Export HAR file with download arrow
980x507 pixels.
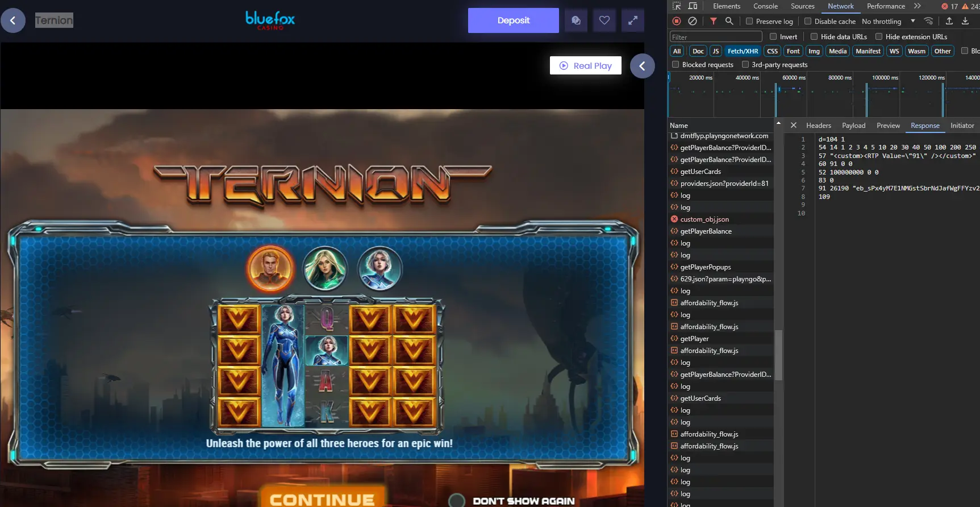(965, 21)
